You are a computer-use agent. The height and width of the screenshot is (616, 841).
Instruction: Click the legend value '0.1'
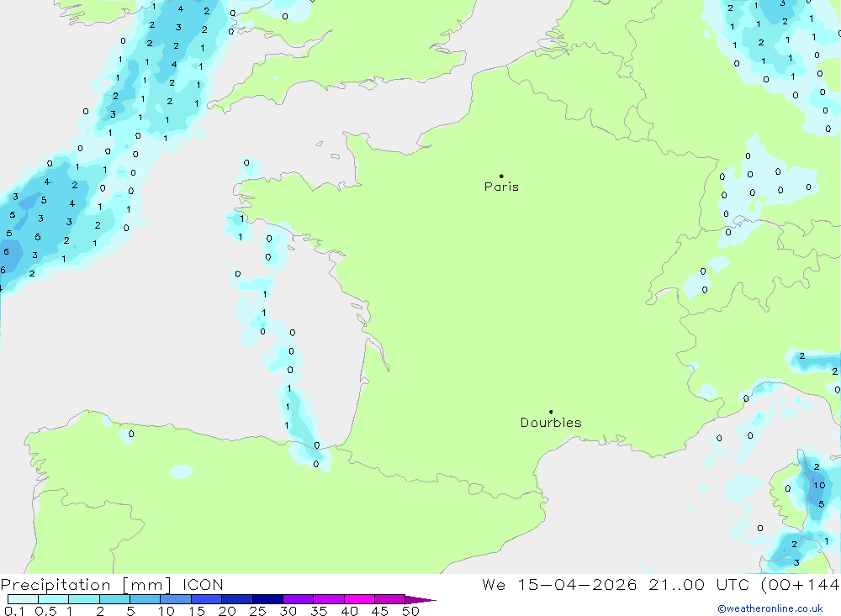[14, 611]
